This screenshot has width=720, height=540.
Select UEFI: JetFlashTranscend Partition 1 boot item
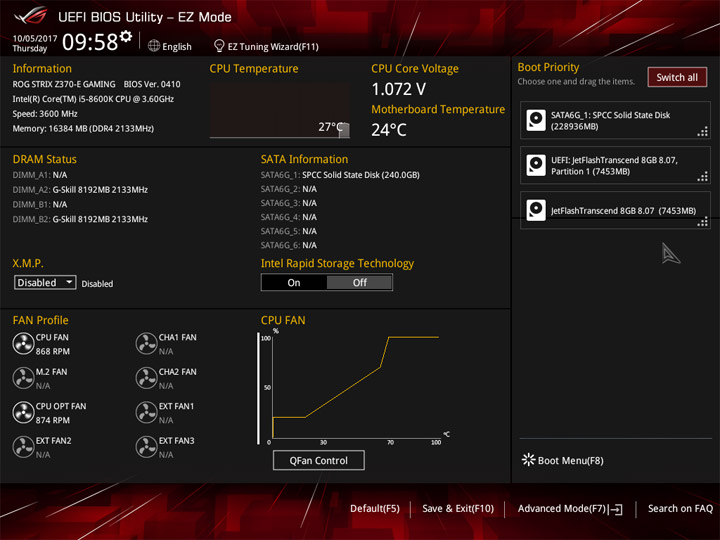pos(615,165)
